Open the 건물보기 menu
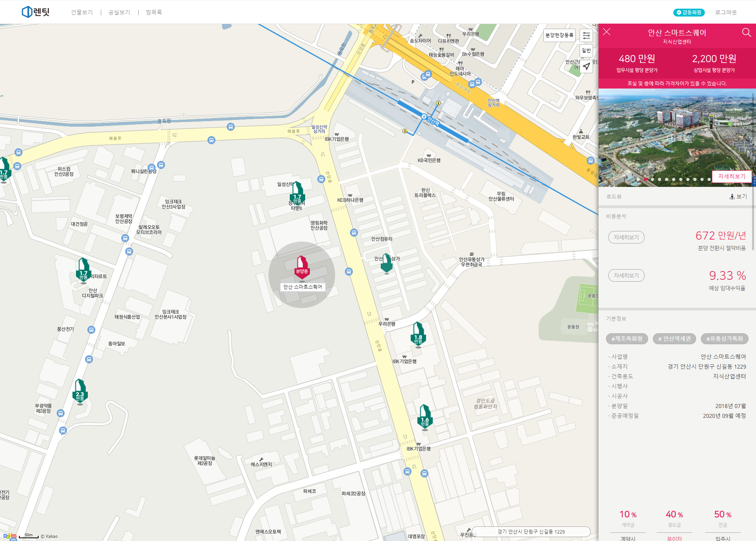The image size is (756, 541). pyautogui.click(x=82, y=13)
